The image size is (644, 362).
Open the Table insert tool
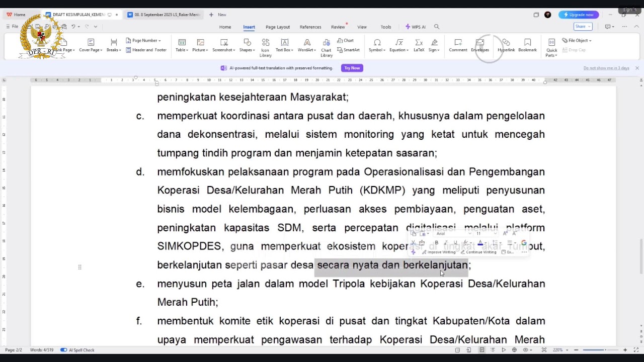coord(182,45)
